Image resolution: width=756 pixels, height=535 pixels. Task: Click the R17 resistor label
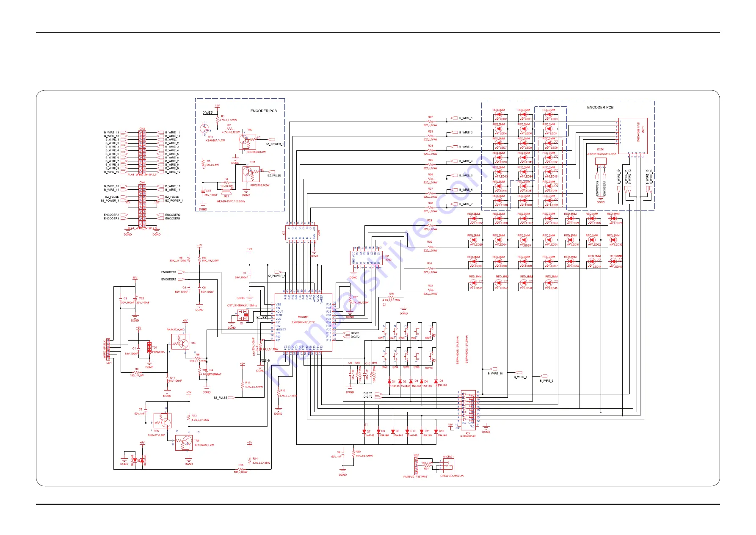click(x=355, y=298)
